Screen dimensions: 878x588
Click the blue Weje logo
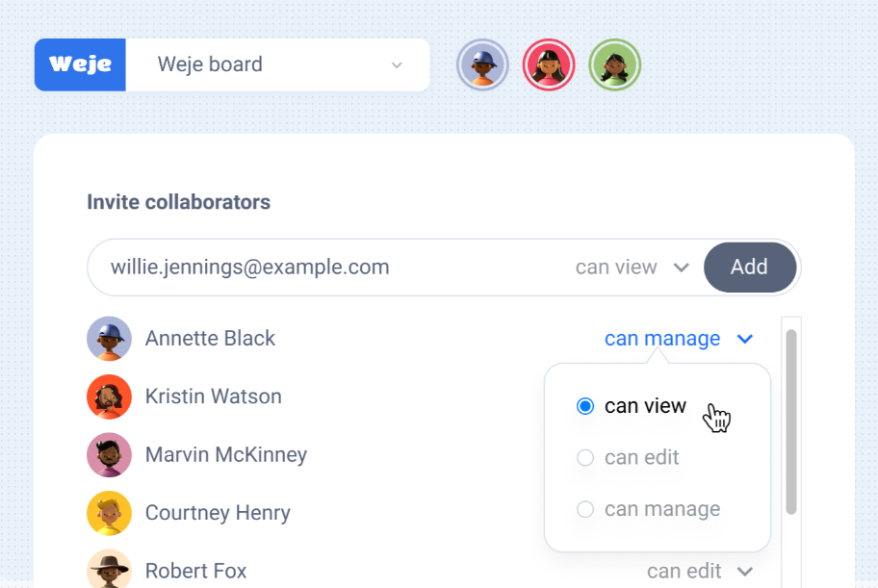tap(80, 64)
